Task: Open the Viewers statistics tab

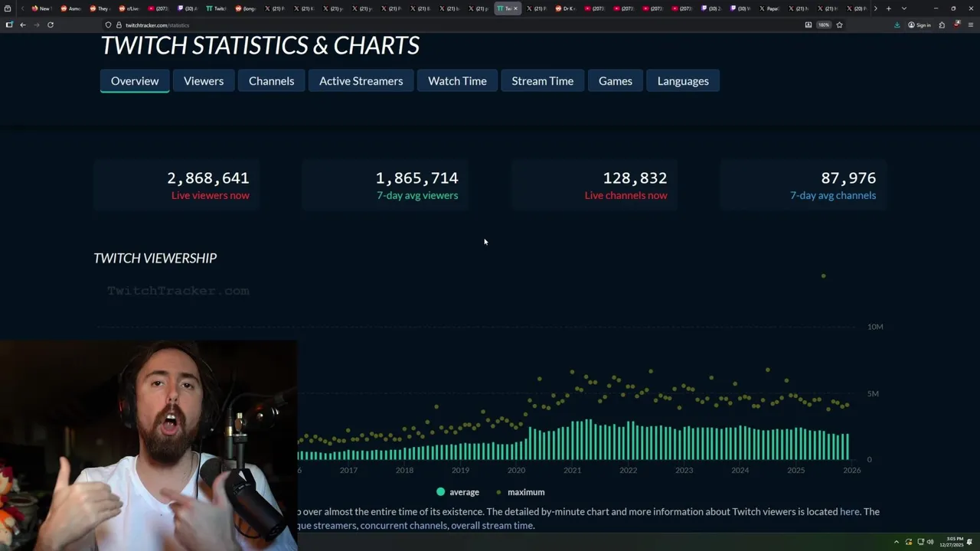Action: (204, 81)
